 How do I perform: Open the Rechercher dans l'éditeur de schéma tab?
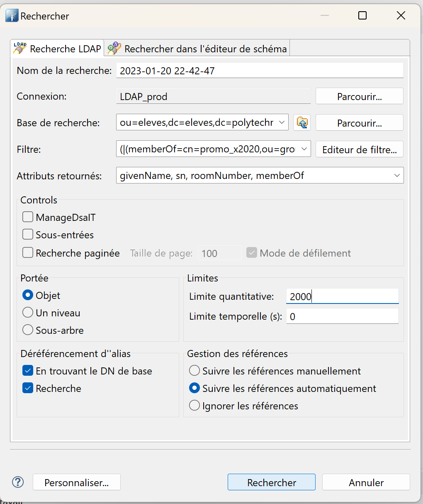click(197, 49)
